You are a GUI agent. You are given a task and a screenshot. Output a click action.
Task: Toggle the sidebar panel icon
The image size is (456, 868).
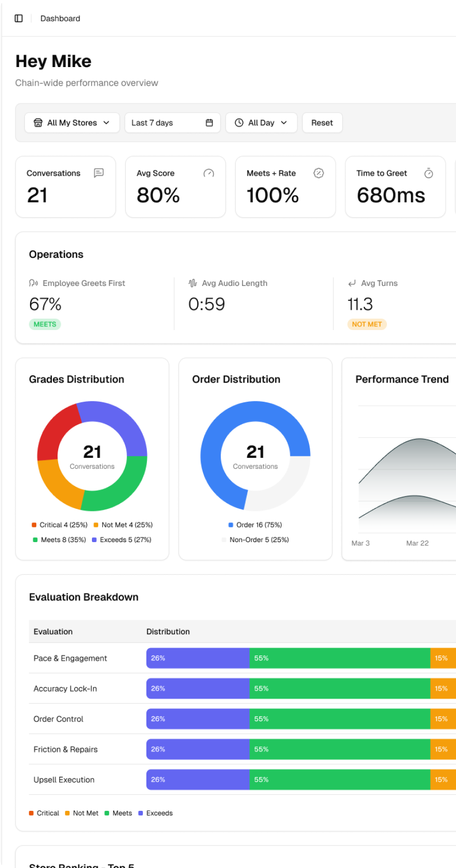pyautogui.click(x=19, y=18)
